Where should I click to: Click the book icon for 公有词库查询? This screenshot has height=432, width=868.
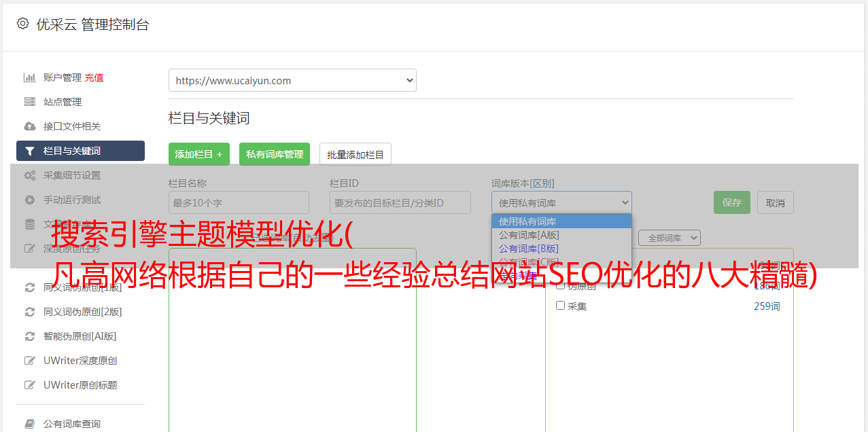point(29,424)
